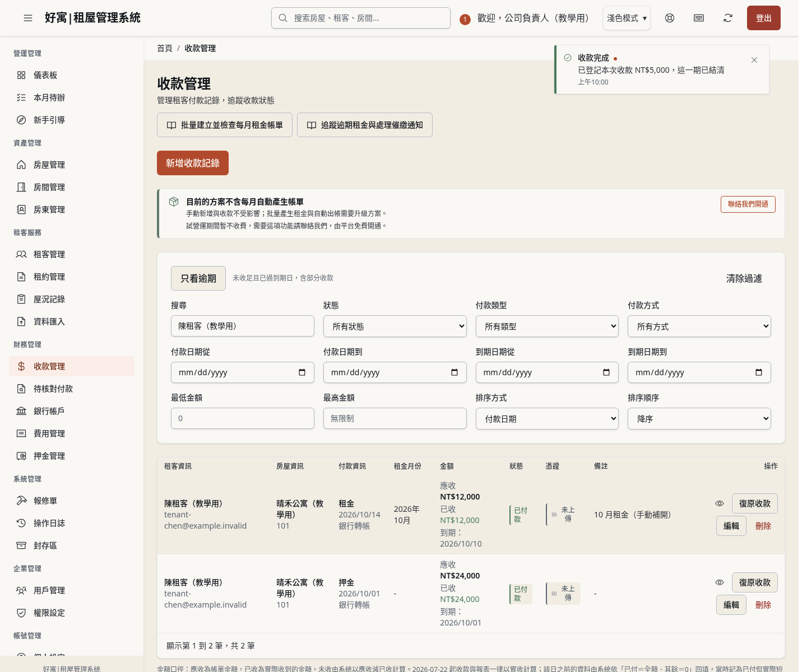Open 房屋管理 in sidebar
807x672 pixels.
[72, 165]
